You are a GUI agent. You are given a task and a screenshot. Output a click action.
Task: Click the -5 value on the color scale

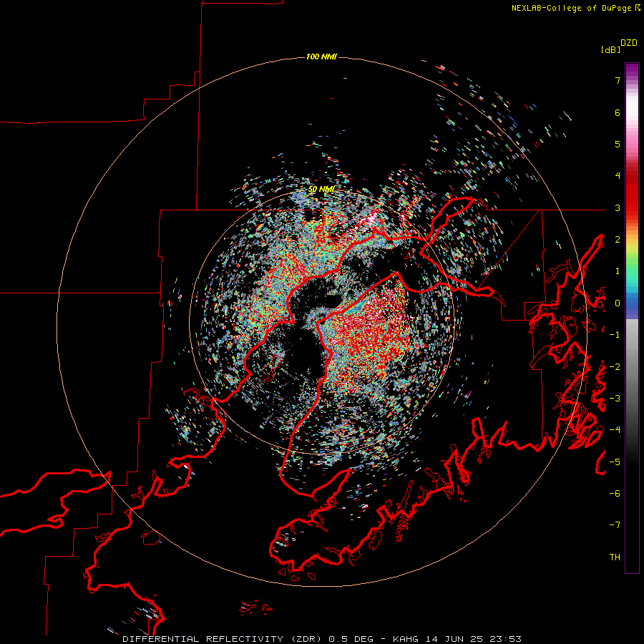(x=615, y=462)
